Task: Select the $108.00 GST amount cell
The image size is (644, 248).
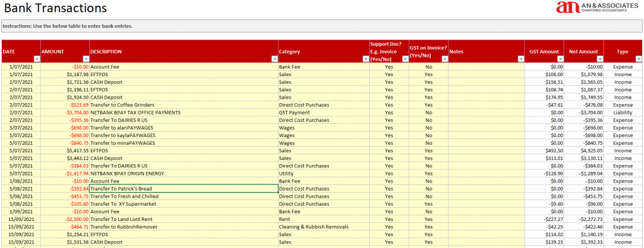Action: tap(544, 74)
